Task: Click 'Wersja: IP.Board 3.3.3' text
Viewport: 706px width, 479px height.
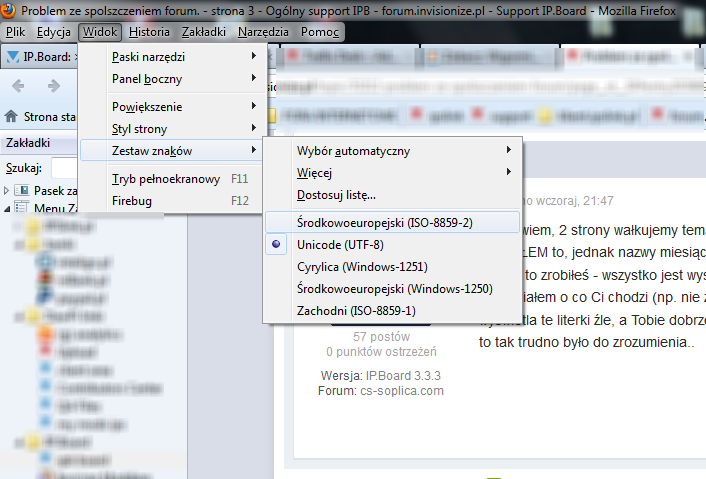Action: (381, 375)
